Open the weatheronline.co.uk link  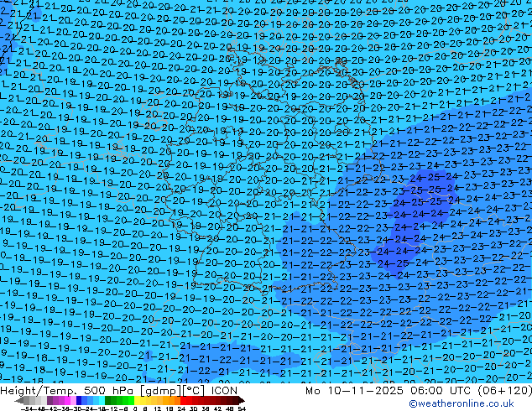coord(462,403)
